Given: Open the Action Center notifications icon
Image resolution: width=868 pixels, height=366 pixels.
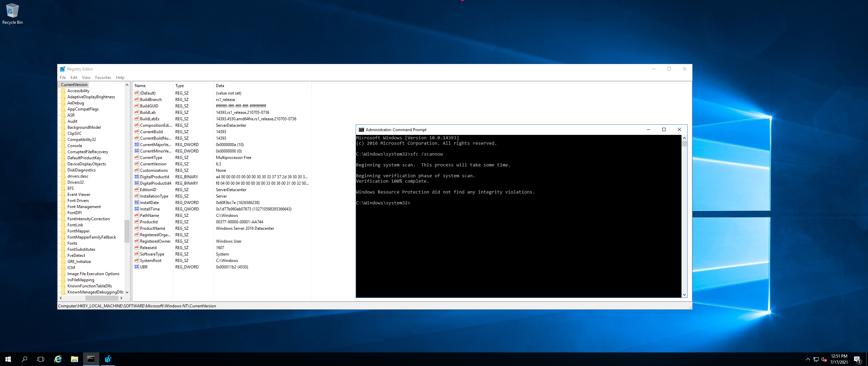Looking at the screenshot, I should point(857,359).
